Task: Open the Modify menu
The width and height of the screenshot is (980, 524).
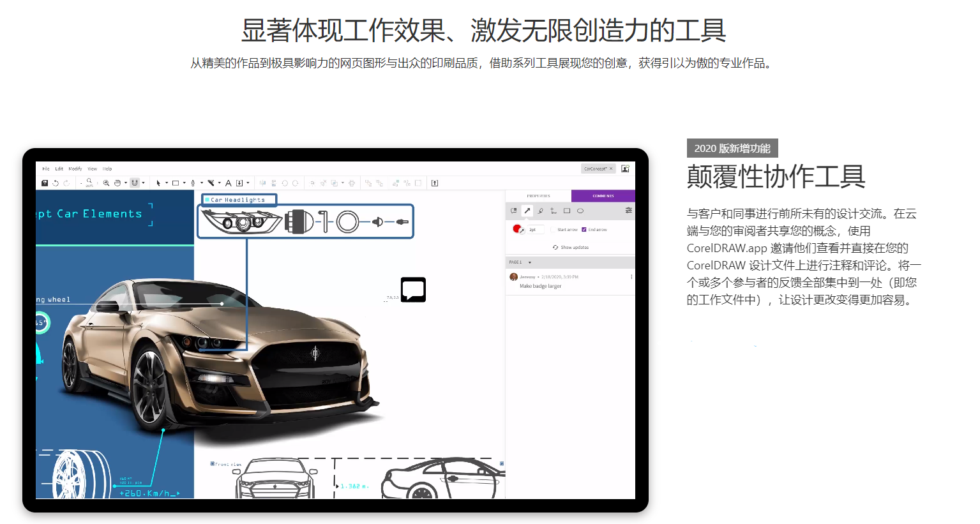Action: (75, 169)
